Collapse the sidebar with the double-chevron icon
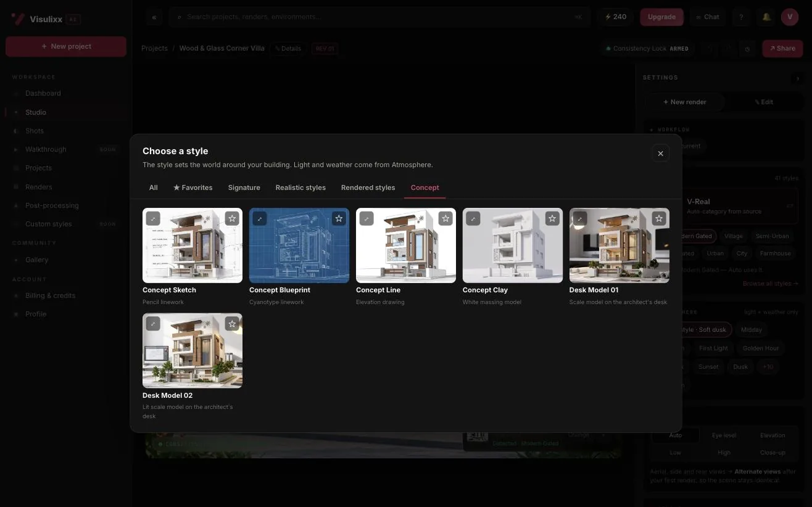This screenshot has height=507, width=812. [154, 17]
